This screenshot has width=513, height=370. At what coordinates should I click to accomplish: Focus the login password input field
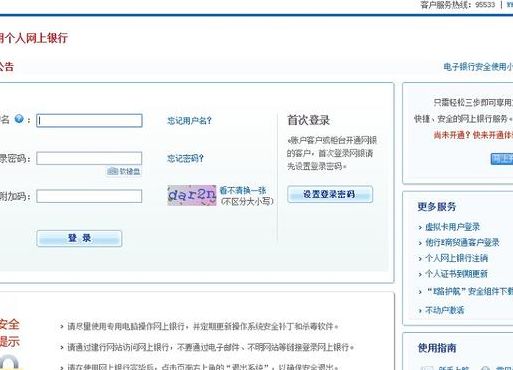point(89,158)
